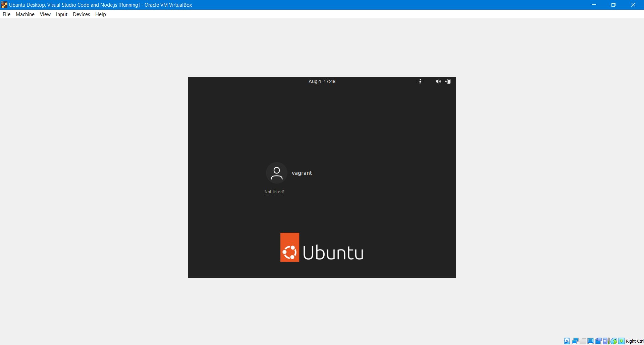Screen dimensions: 644x345
Task: Click the grayed shared folders icon
Action: [583, 341]
